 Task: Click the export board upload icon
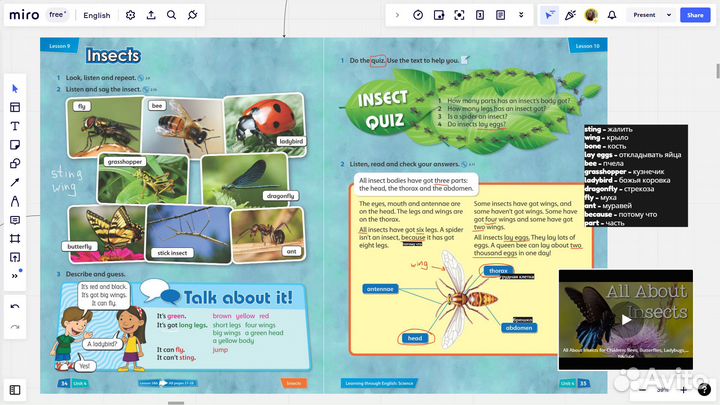click(151, 15)
